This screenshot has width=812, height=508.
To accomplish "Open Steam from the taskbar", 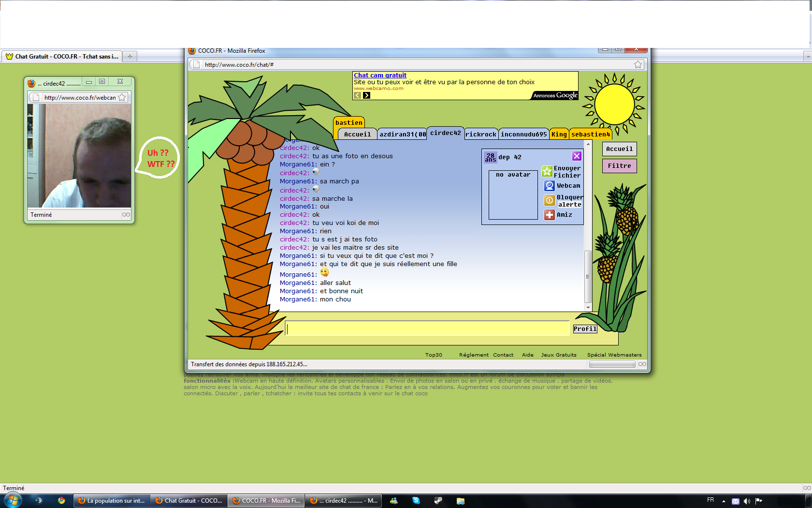I will (x=438, y=500).
